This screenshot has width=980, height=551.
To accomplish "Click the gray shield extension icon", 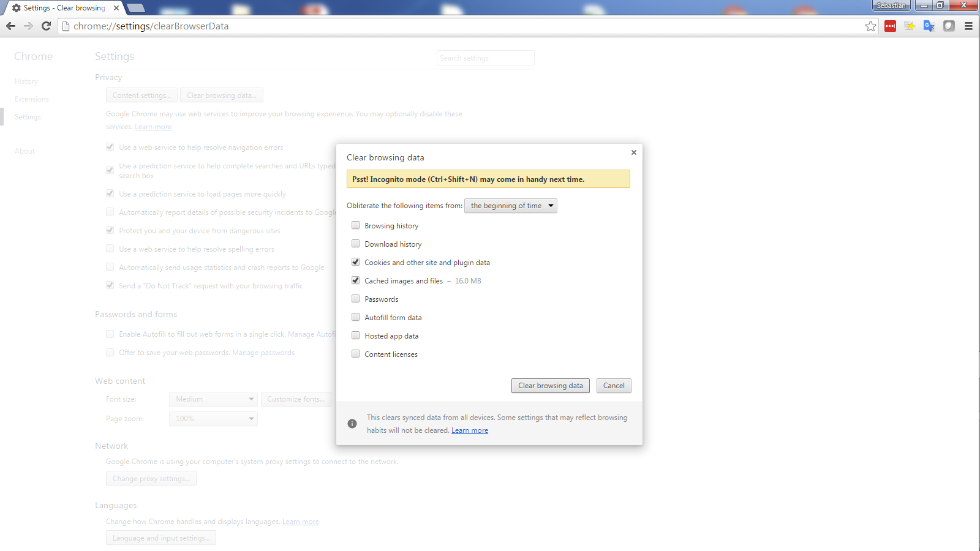I will [x=949, y=26].
